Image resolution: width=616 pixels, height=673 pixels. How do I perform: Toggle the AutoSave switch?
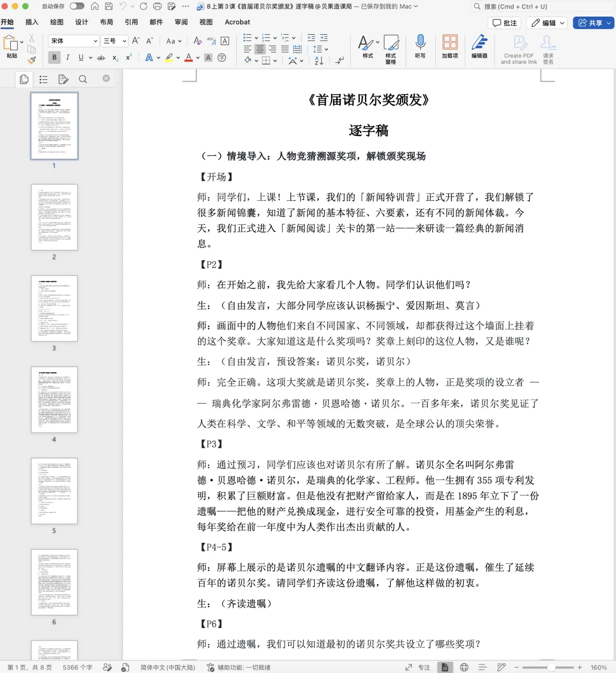pyautogui.click(x=77, y=6)
